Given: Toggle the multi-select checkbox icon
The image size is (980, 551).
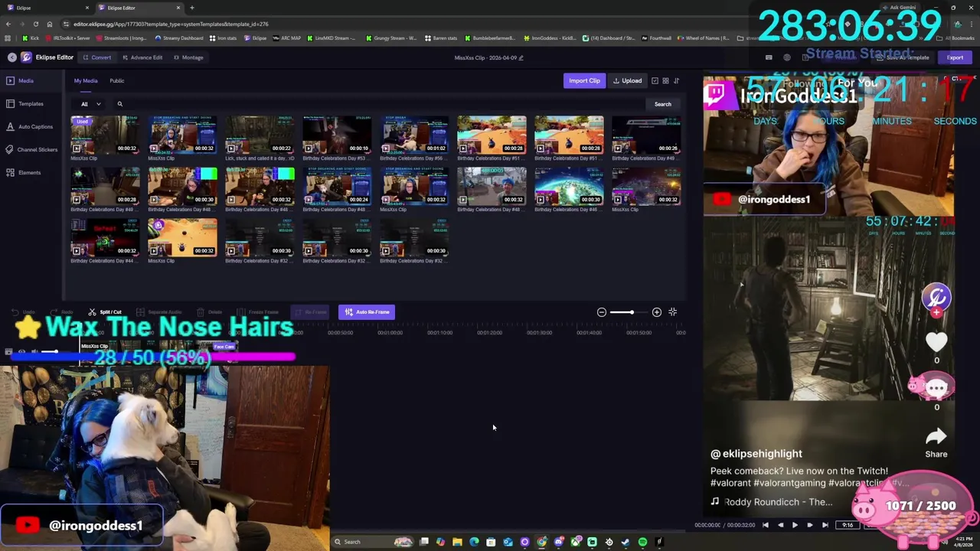Looking at the screenshot, I should tap(655, 80).
